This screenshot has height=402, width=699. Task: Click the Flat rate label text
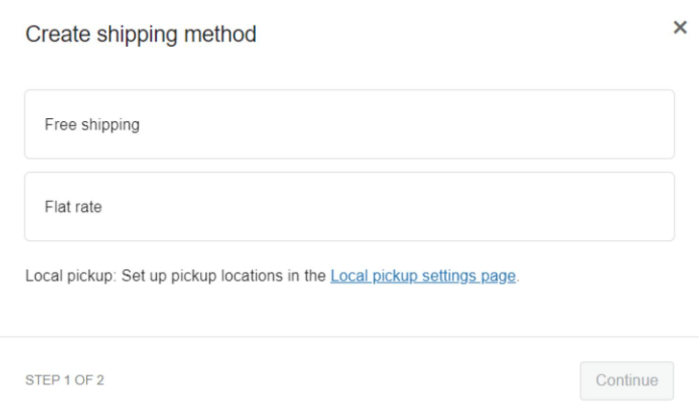[x=73, y=208]
